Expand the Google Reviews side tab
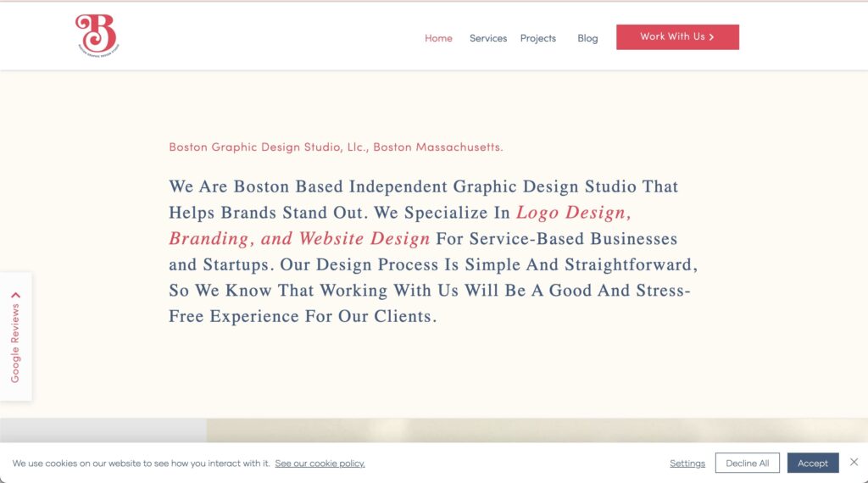 click(x=15, y=337)
